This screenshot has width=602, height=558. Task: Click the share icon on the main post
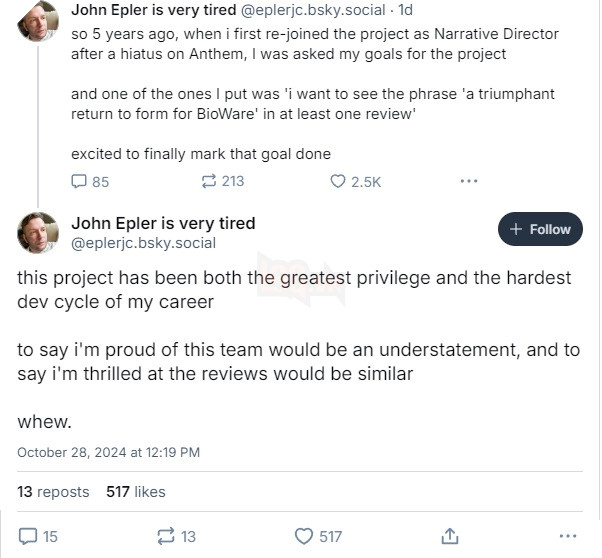450,536
